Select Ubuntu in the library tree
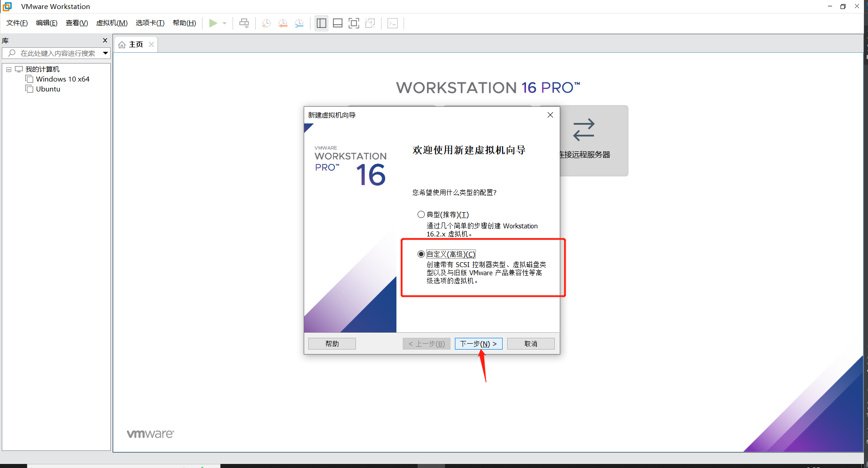 click(48, 89)
